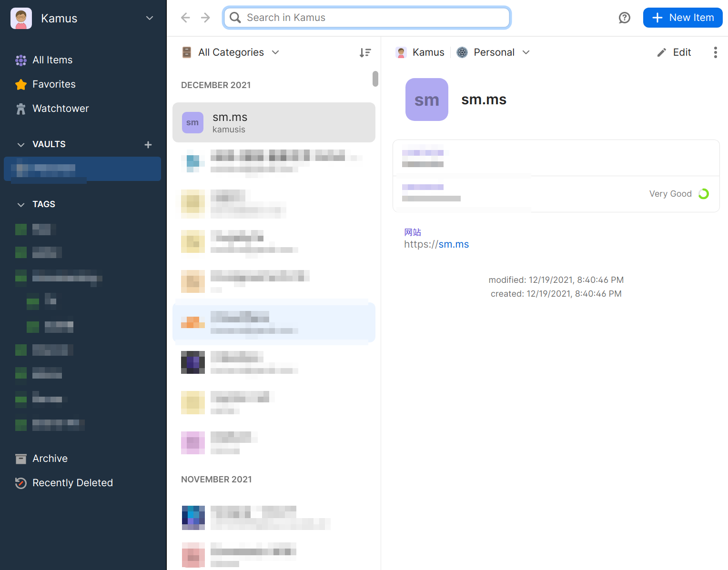Open the three-dot more options menu
728x570 pixels.
pyautogui.click(x=715, y=52)
